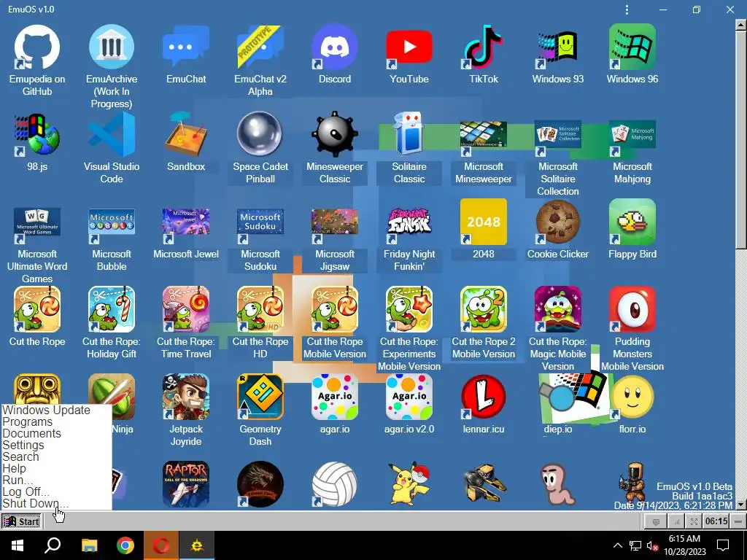Open the Emupedia on GitHub icon
Image resolution: width=747 pixels, height=560 pixels.
[37, 47]
